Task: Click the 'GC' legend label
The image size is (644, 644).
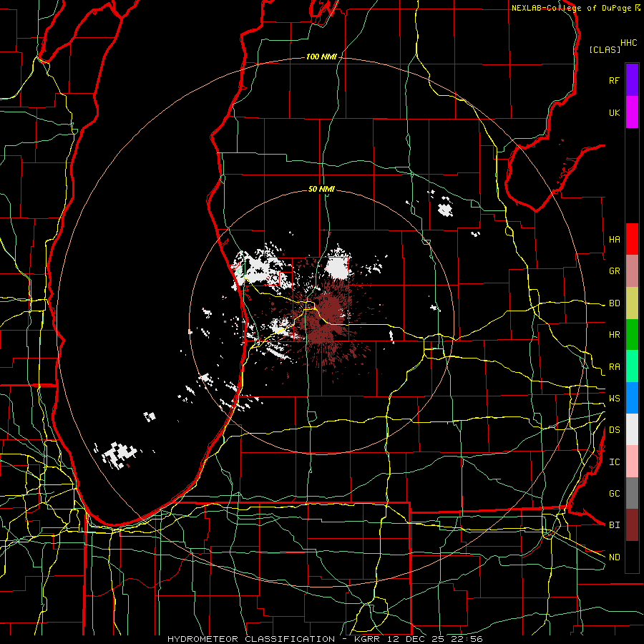Action: [x=614, y=494]
